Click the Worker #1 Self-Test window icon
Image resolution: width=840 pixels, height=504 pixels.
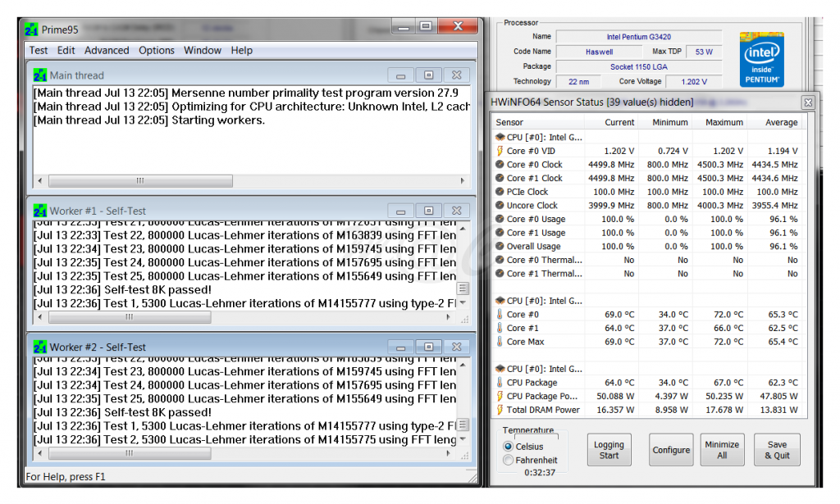pyautogui.click(x=40, y=211)
